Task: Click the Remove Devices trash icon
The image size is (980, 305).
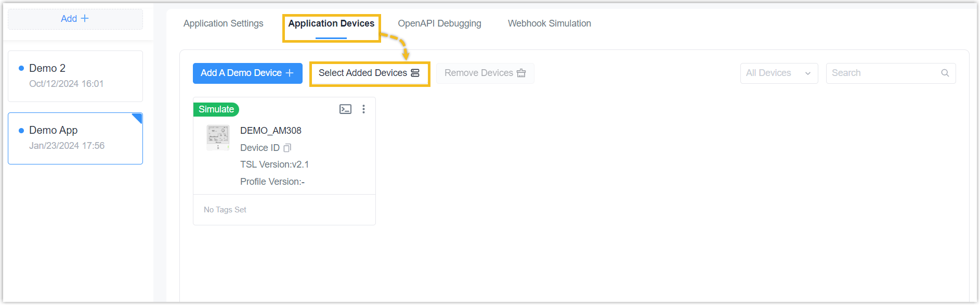Action: tap(521, 73)
